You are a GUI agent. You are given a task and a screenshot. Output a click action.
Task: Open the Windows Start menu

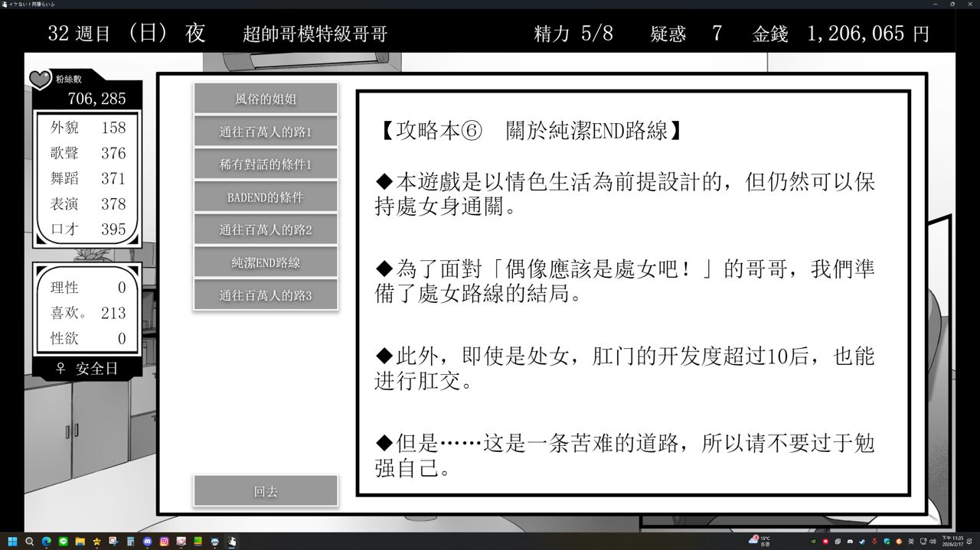coord(12,542)
